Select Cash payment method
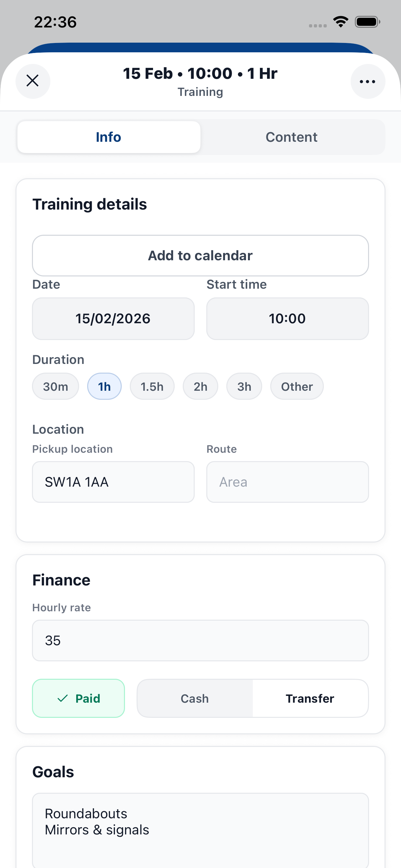This screenshot has height=868, width=401. 195,698
